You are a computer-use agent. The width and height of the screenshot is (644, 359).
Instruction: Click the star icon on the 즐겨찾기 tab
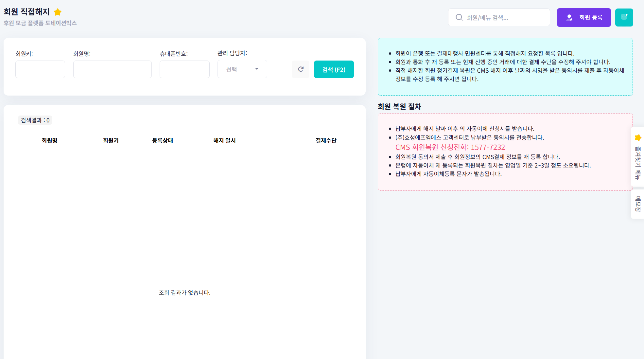[x=638, y=137]
